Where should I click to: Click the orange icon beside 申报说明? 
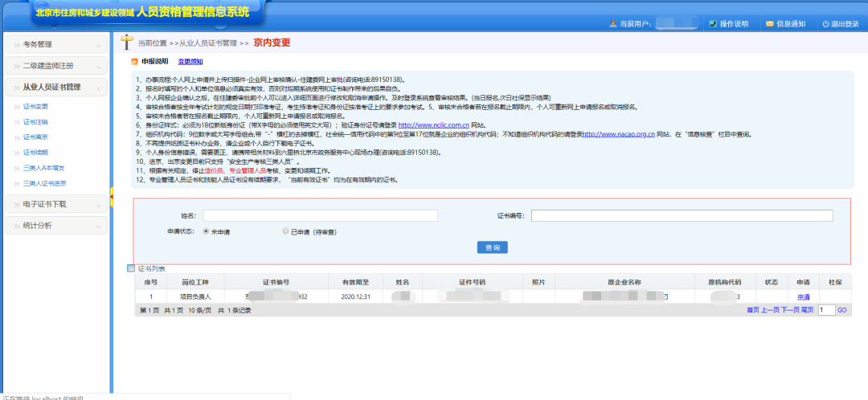[x=134, y=61]
